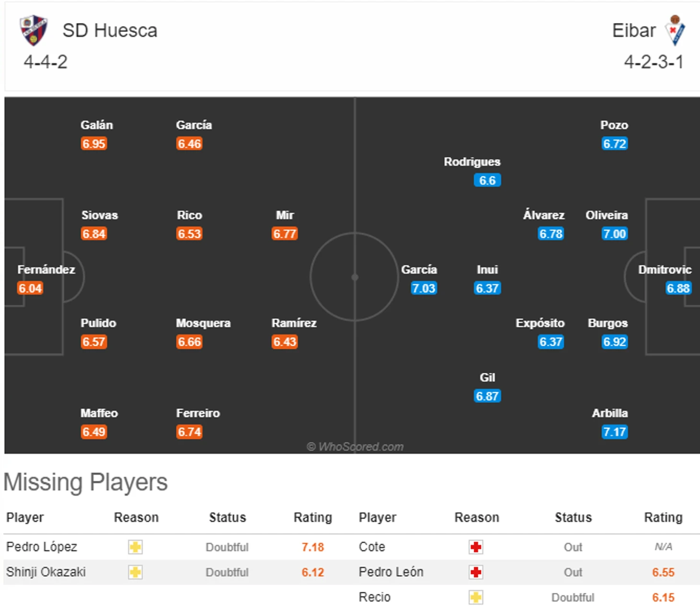The width and height of the screenshot is (700, 613).
Task: Open SD Huesca team name link
Action: [x=110, y=30]
